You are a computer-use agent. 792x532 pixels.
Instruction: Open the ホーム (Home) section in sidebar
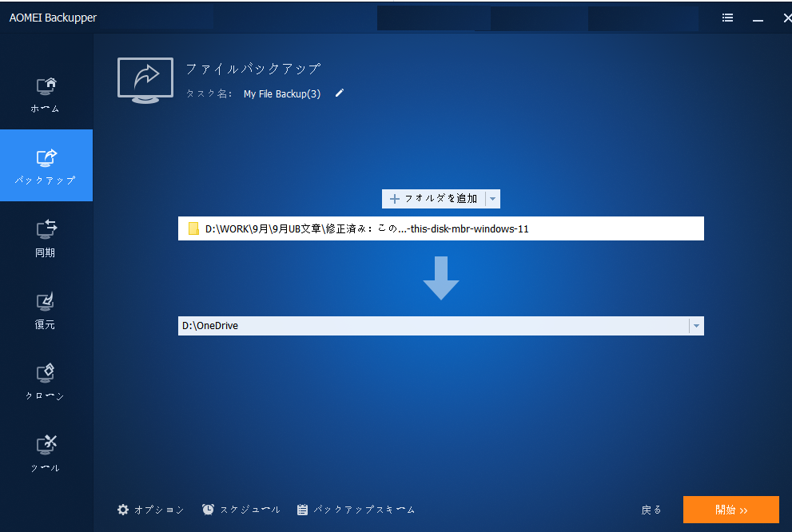pyautogui.click(x=46, y=95)
